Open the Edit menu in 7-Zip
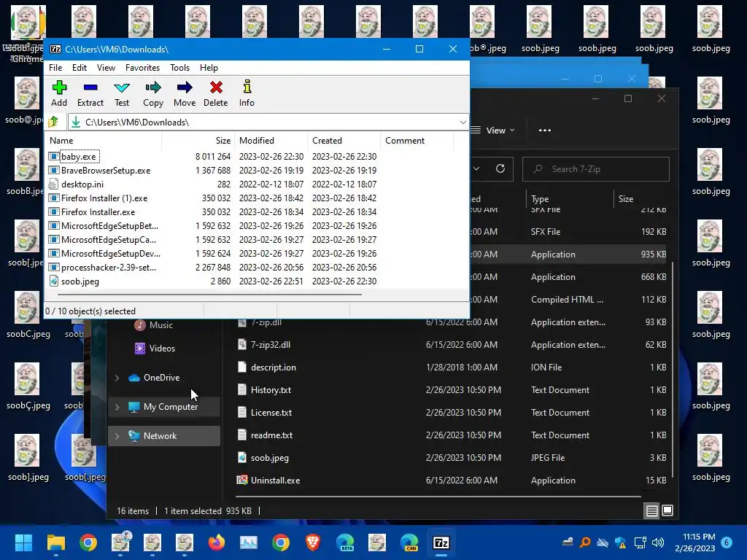747x560 pixels. [79, 68]
